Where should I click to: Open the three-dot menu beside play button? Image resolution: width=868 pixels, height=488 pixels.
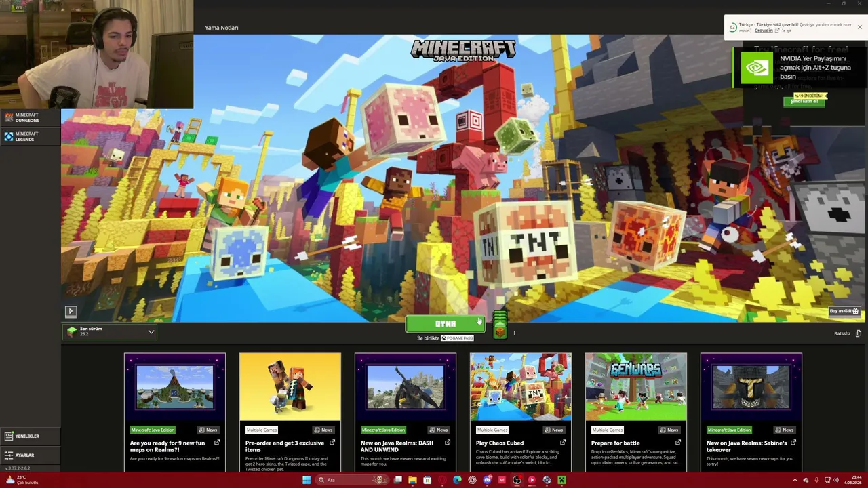click(514, 333)
